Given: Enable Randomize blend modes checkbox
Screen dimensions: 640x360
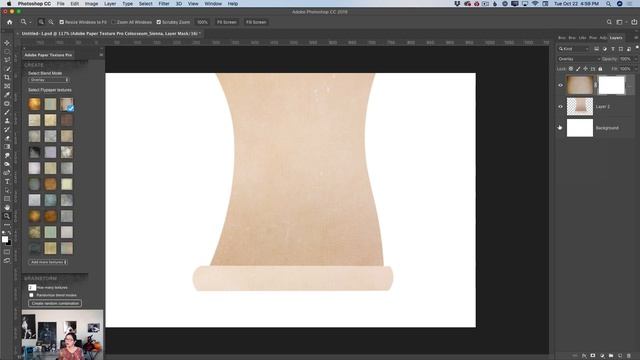Looking at the screenshot, I should tap(31, 295).
